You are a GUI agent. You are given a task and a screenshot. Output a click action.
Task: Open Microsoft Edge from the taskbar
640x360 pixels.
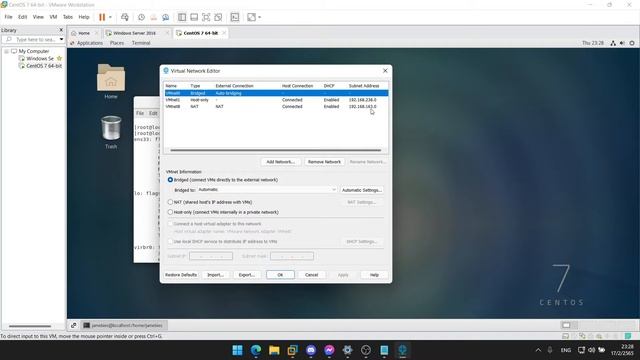coord(256,350)
